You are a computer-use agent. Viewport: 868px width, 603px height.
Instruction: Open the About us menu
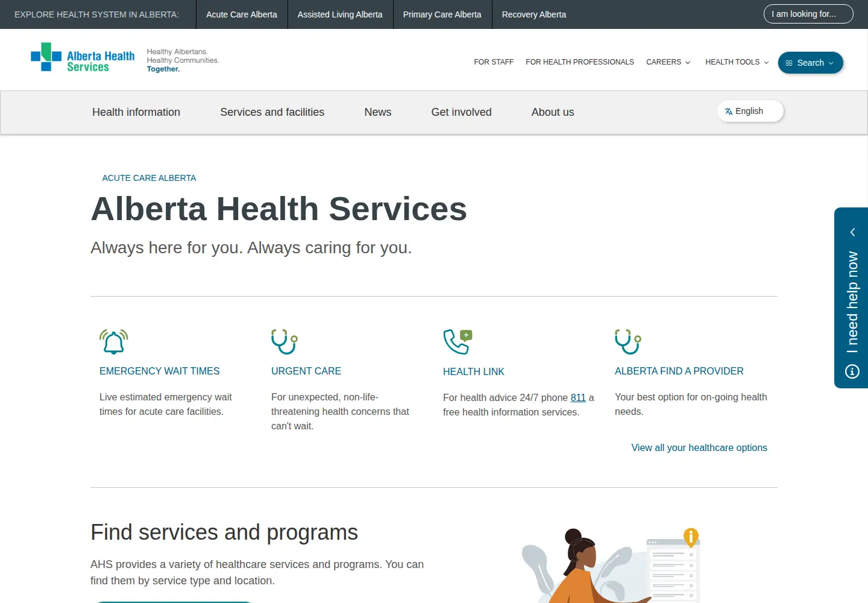click(553, 112)
